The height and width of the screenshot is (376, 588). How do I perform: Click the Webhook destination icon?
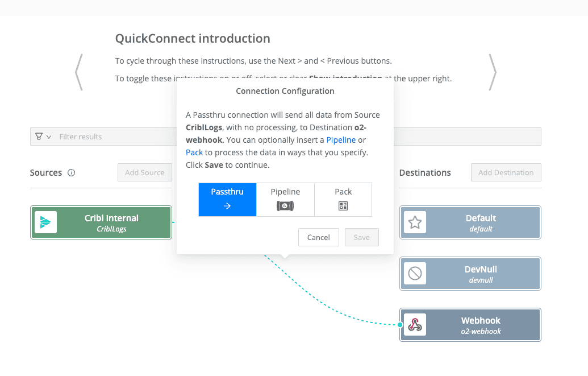415,325
